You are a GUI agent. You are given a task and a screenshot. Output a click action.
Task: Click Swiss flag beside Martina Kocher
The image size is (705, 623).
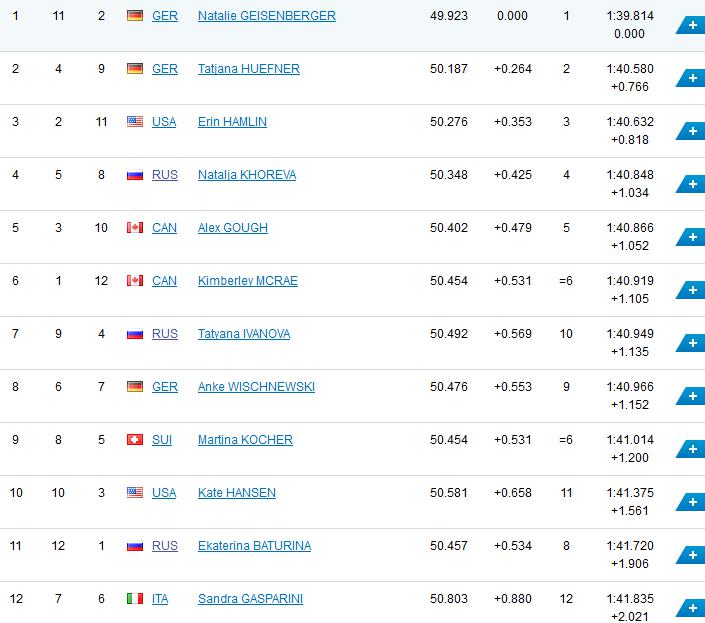[135, 440]
